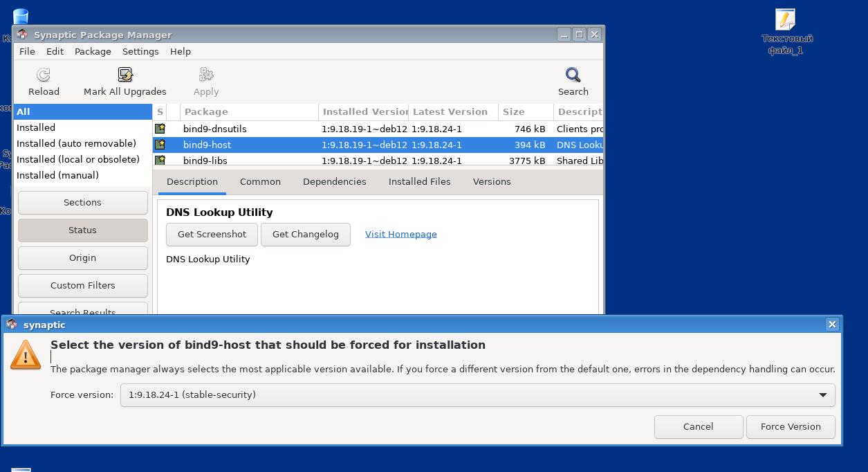Viewport: 868px width, 472px height.
Task: Select Installed (auto removable) filter
Action: [83, 143]
